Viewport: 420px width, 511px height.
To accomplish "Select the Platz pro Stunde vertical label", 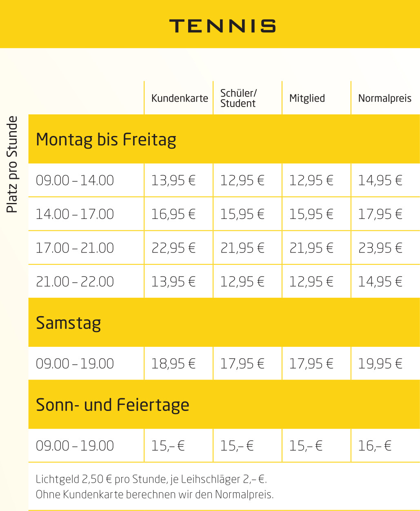I will (12, 164).
